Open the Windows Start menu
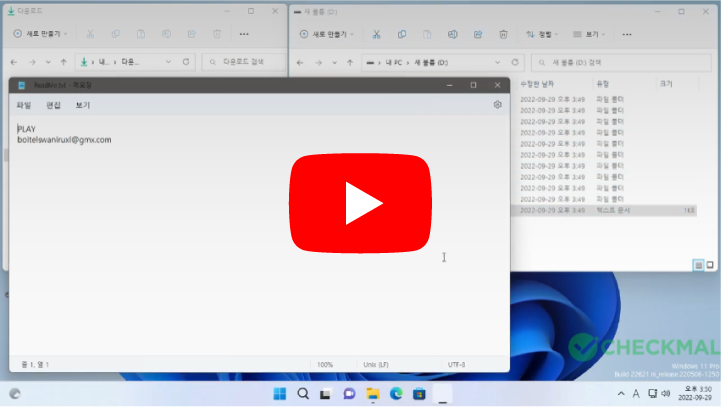 tap(280, 394)
